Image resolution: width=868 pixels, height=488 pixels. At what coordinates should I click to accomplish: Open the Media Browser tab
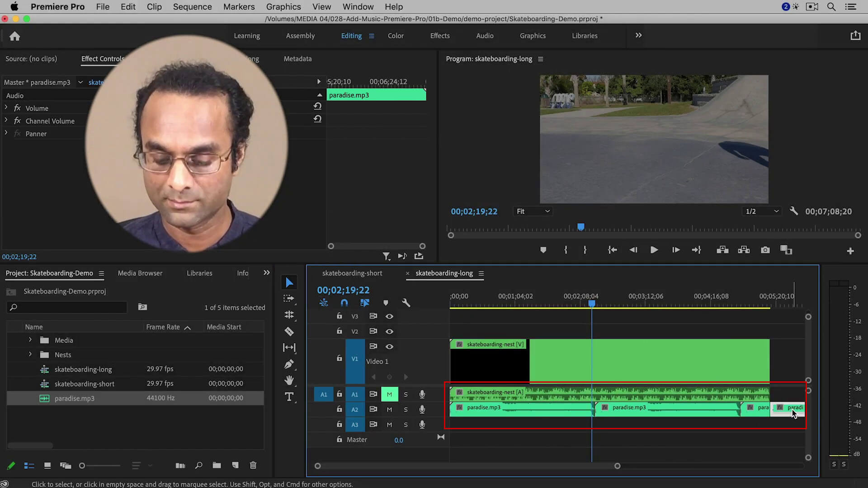[140, 273]
